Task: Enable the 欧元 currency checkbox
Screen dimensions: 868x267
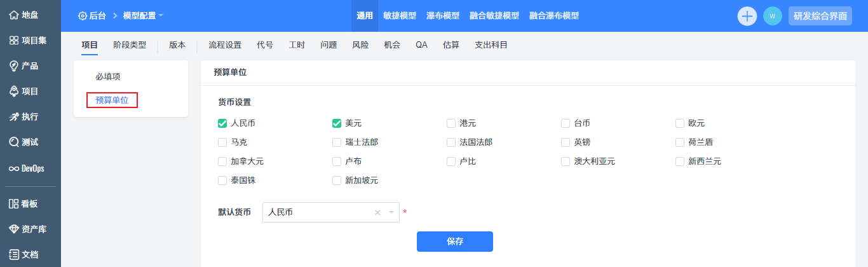Action: tap(680, 123)
